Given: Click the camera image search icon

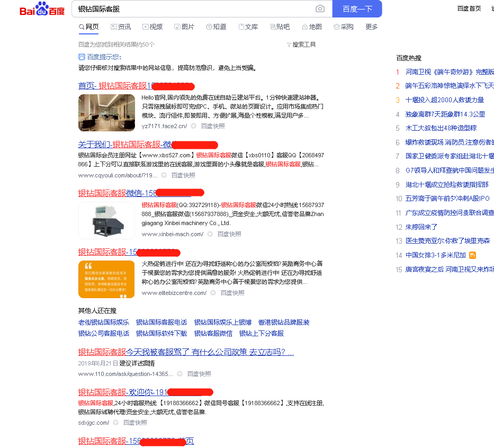Looking at the screenshot, I should [320, 9].
